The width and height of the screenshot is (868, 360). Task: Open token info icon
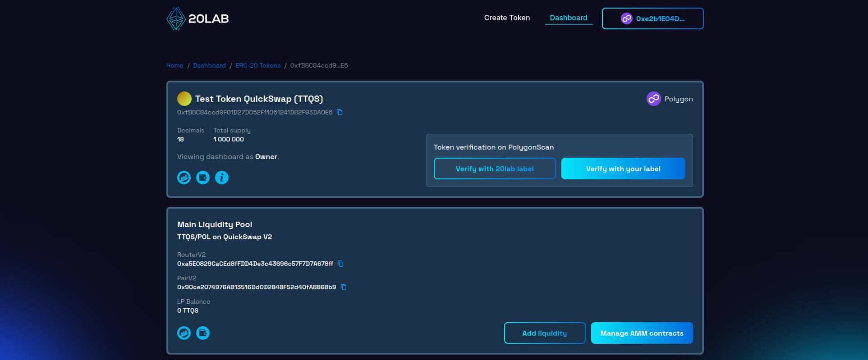pyautogui.click(x=222, y=178)
